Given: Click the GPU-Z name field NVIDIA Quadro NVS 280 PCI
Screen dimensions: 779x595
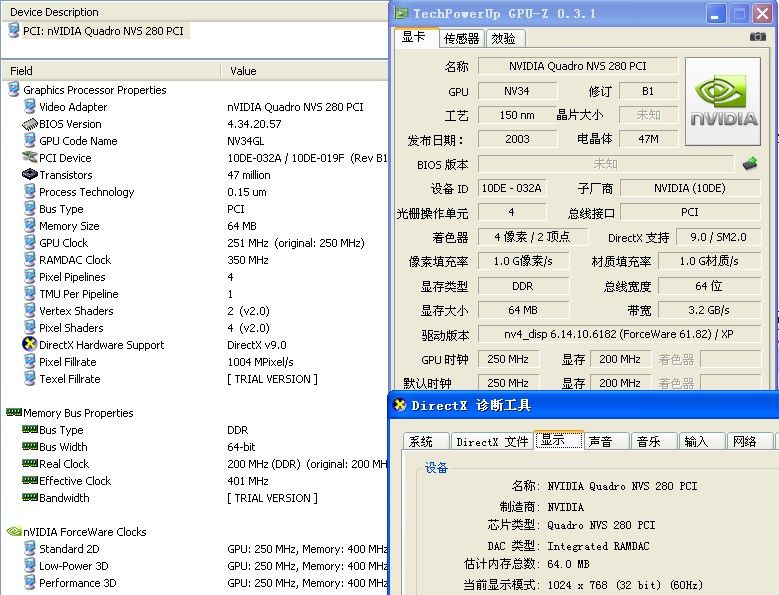Looking at the screenshot, I should pyautogui.click(x=578, y=66).
